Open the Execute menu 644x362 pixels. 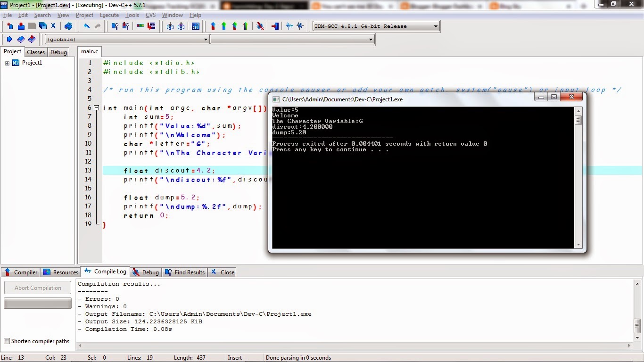click(109, 15)
